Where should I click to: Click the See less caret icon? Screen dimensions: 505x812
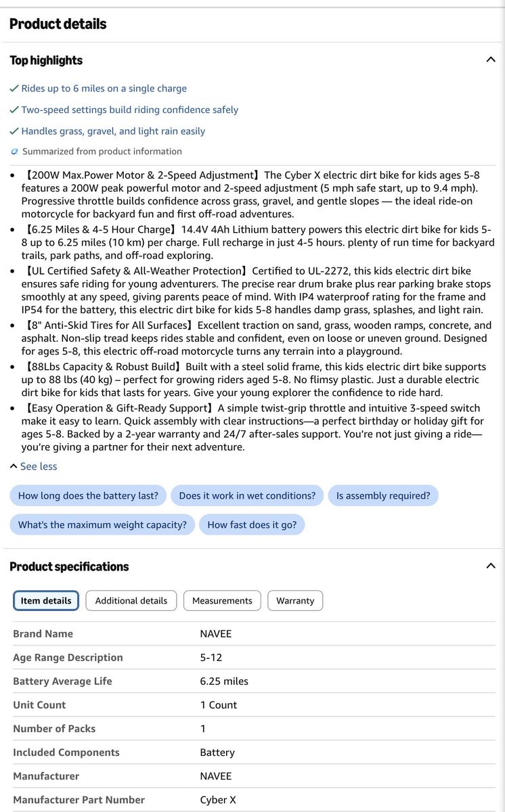[x=14, y=466]
